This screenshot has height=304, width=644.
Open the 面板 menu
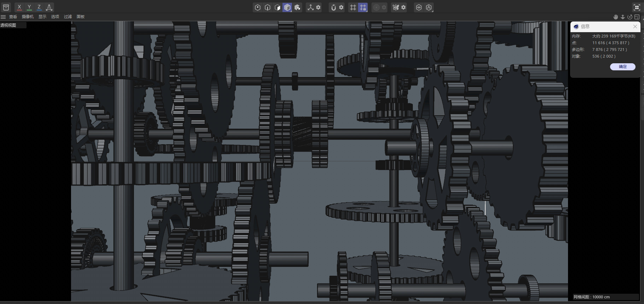pyautogui.click(x=81, y=17)
